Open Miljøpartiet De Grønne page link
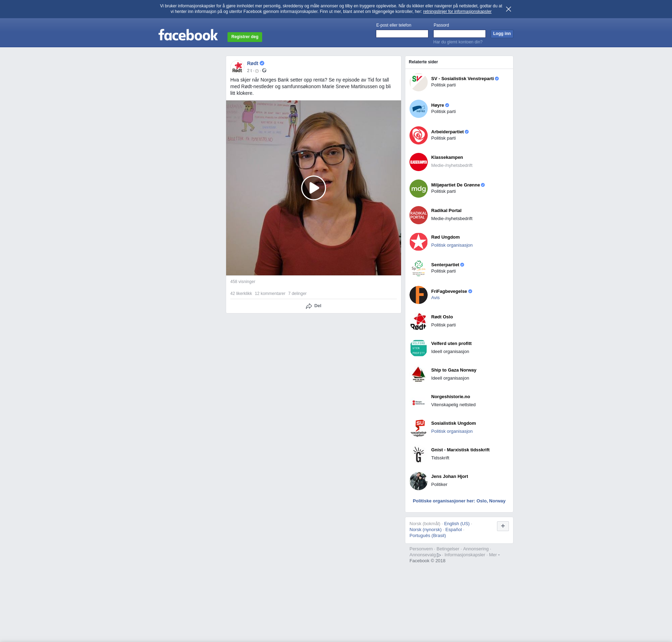 [455, 185]
